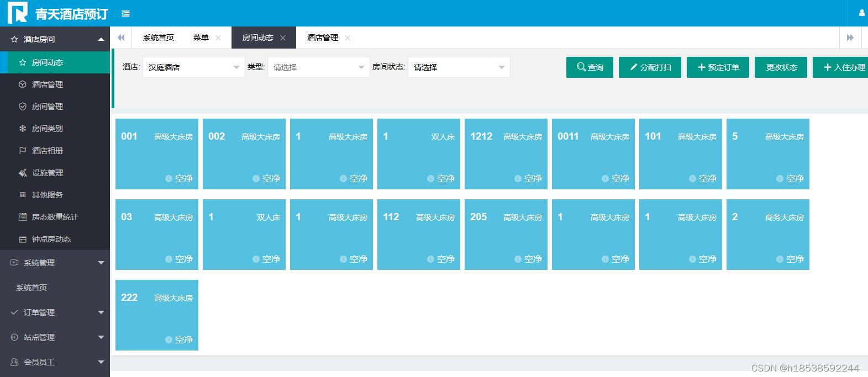This screenshot has width=868, height=377.
Task: Open the 类型 dropdown
Action: coord(319,67)
